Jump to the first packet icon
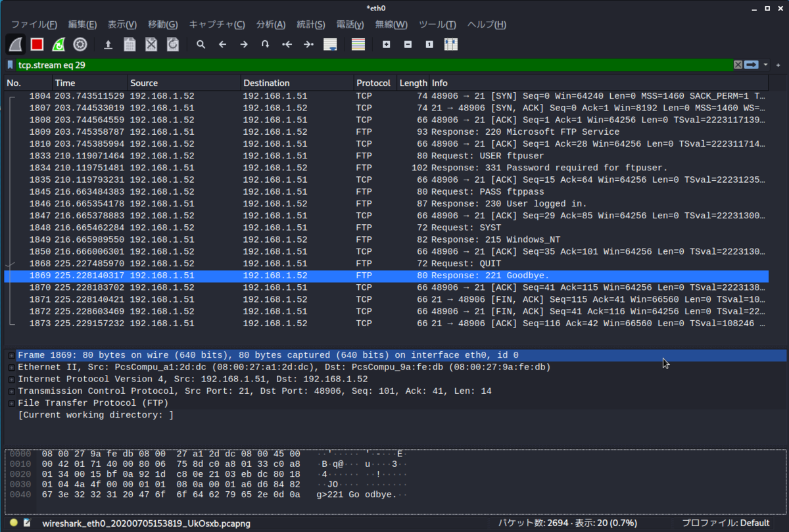789x532 pixels. click(287, 45)
